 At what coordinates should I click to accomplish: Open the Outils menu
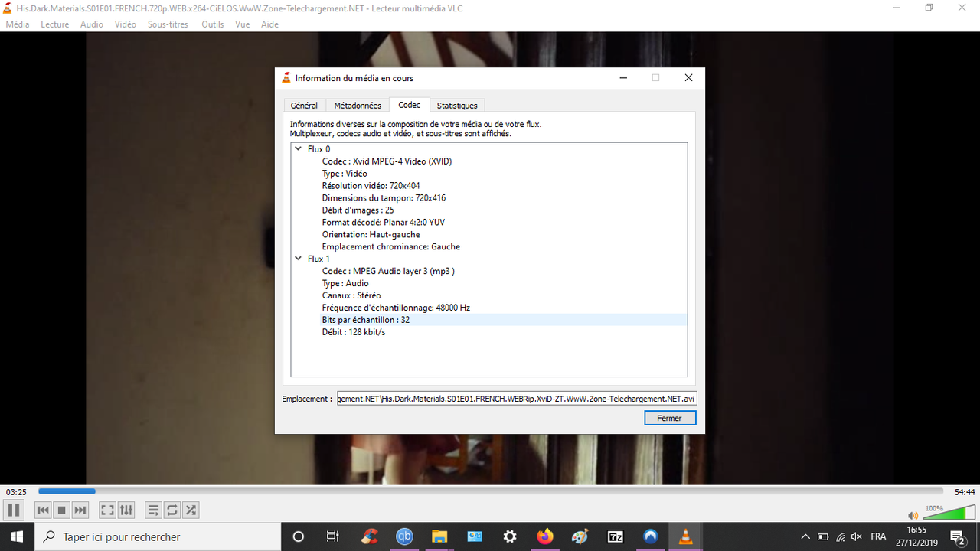(x=213, y=24)
